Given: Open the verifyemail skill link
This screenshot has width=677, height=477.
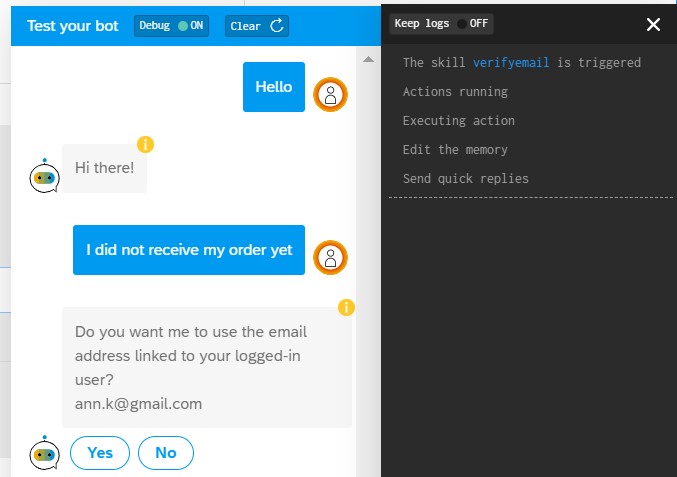Looking at the screenshot, I should [x=511, y=63].
